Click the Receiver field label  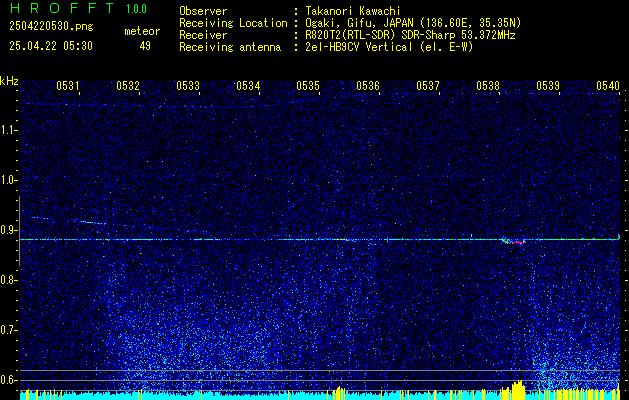point(203,35)
